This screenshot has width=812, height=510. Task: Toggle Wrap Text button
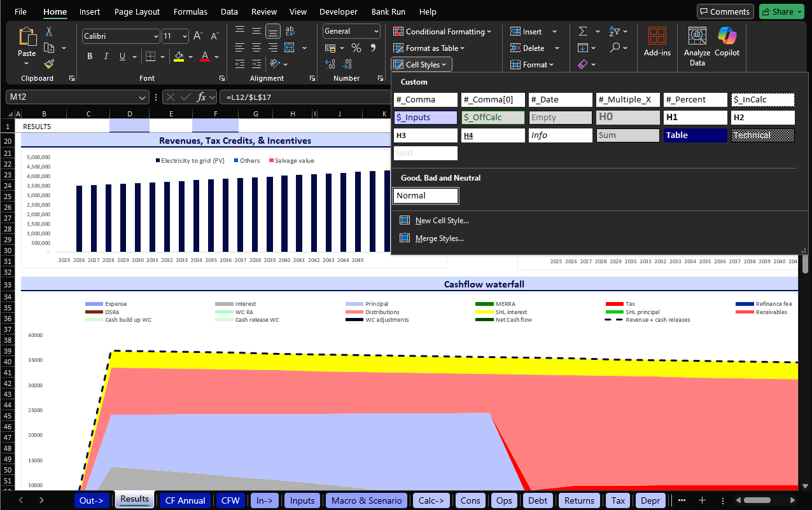pos(290,31)
